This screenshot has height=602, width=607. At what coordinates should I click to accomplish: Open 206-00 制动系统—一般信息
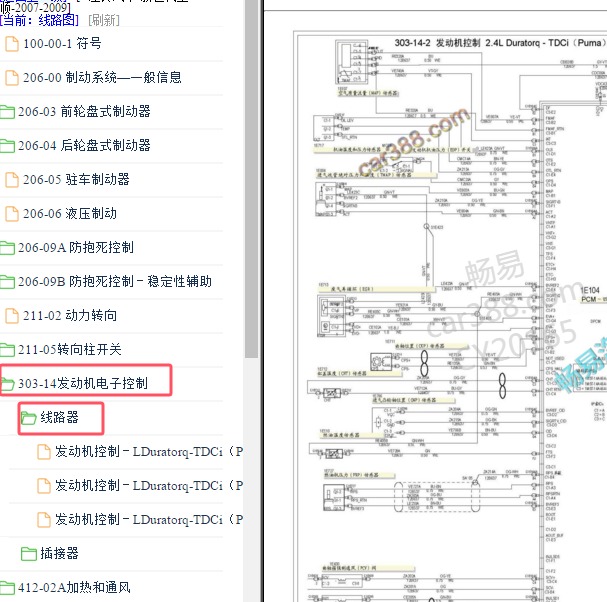[x=102, y=78]
